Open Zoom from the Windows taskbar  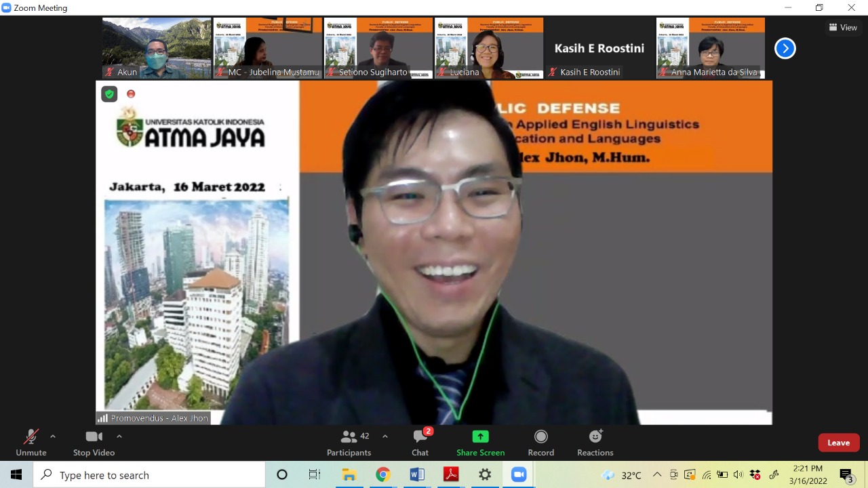(x=519, y=475)
